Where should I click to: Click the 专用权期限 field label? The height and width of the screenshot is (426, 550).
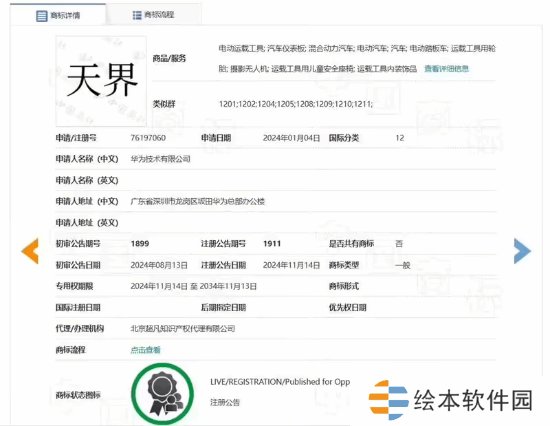pos(74,286)
